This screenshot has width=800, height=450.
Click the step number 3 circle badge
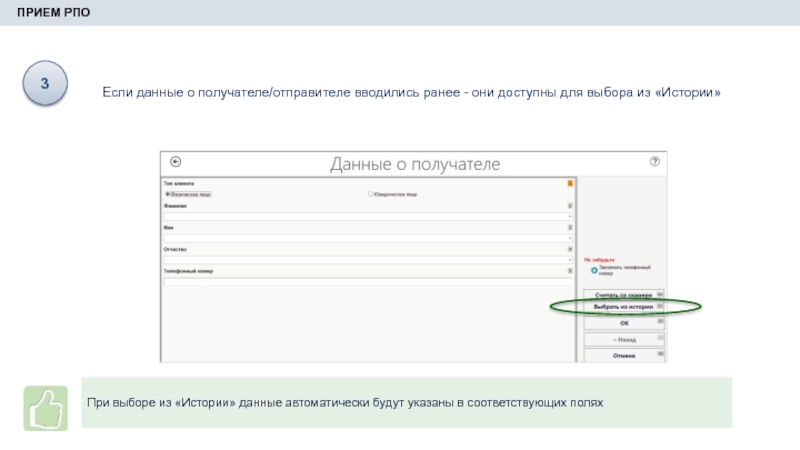tap(45, 85)
